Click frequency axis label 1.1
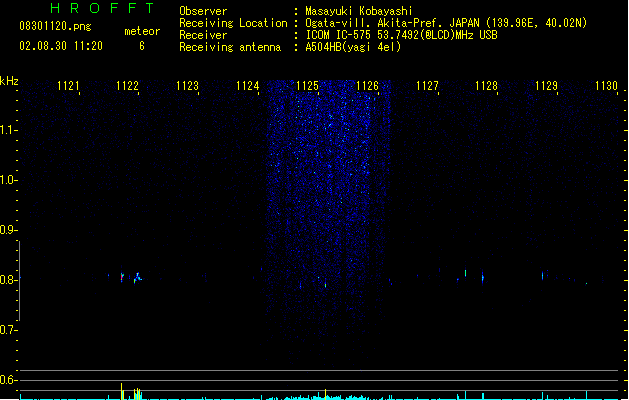 (8, 130)
